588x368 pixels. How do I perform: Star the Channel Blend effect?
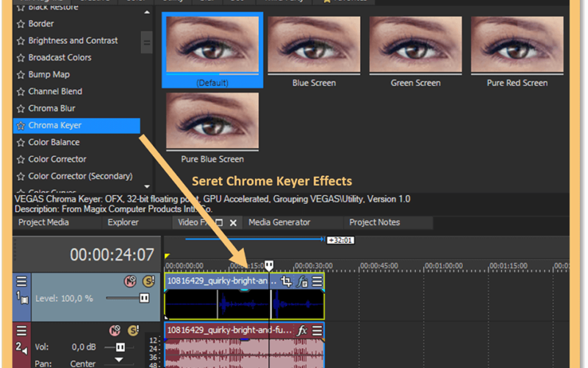(x=21, y=91)
